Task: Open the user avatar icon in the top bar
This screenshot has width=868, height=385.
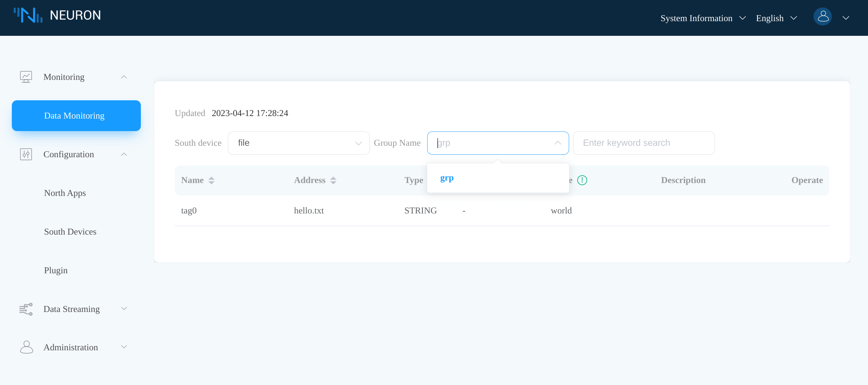Action: (x=822, y=16)
